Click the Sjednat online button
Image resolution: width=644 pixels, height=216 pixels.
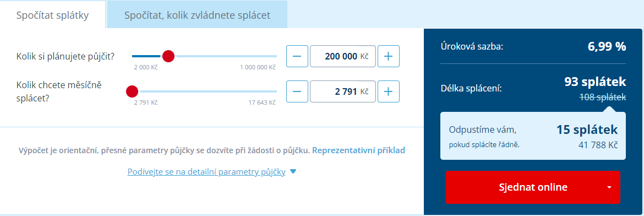[x=533, y=187]
